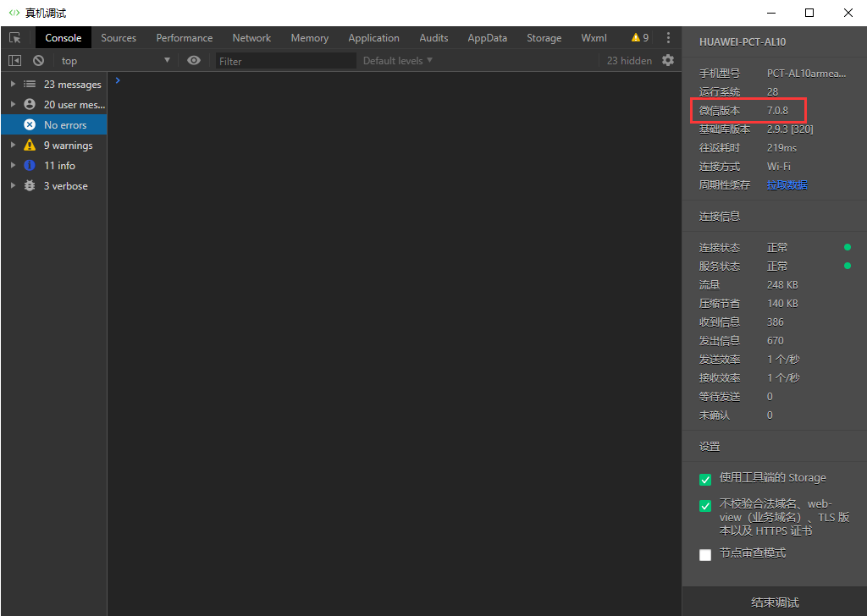Open console settings gear icon
Viewport: 867px width, 616px height.
[x=668, y=60]
